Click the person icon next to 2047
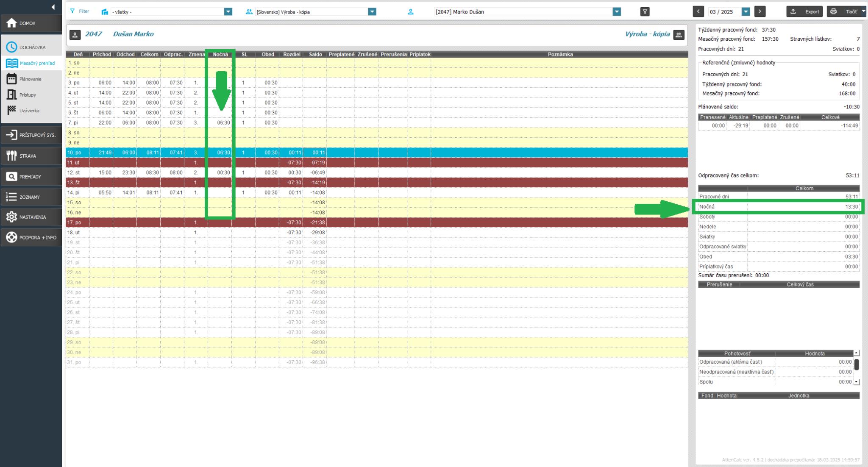Screen dimensions: 868x467 click(75, 35)
